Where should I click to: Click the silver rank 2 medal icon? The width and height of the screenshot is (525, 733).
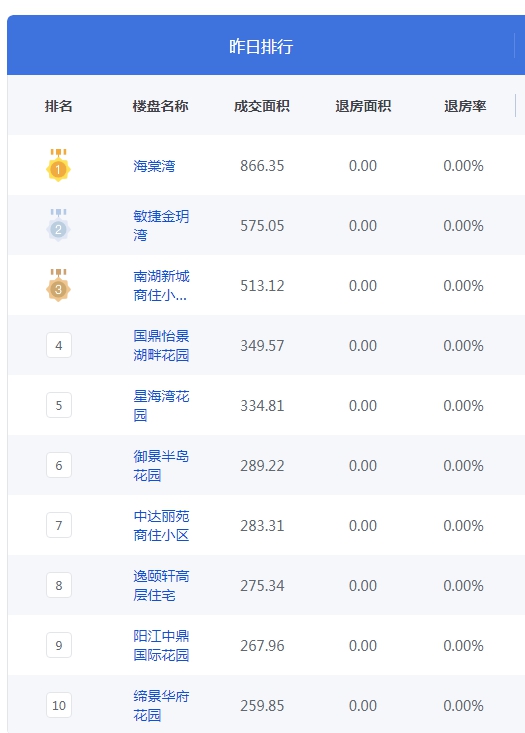click(58, 225)
